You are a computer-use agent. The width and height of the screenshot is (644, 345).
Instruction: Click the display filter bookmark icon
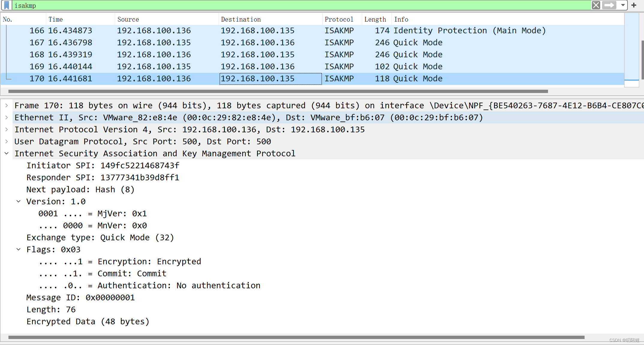(7, 5)
